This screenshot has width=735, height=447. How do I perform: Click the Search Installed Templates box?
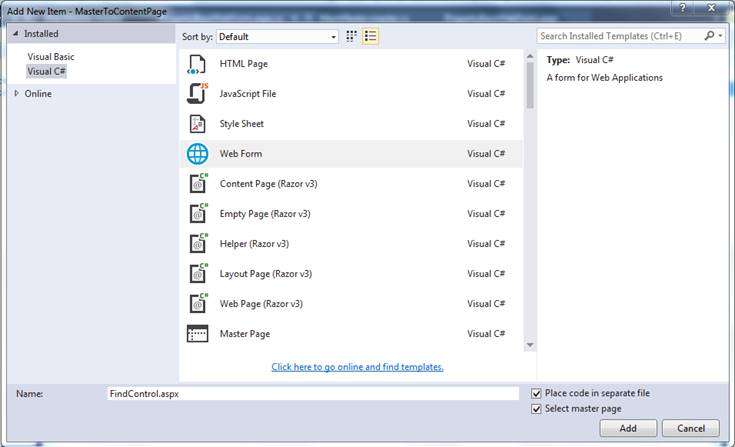click(x=620, y=36)
